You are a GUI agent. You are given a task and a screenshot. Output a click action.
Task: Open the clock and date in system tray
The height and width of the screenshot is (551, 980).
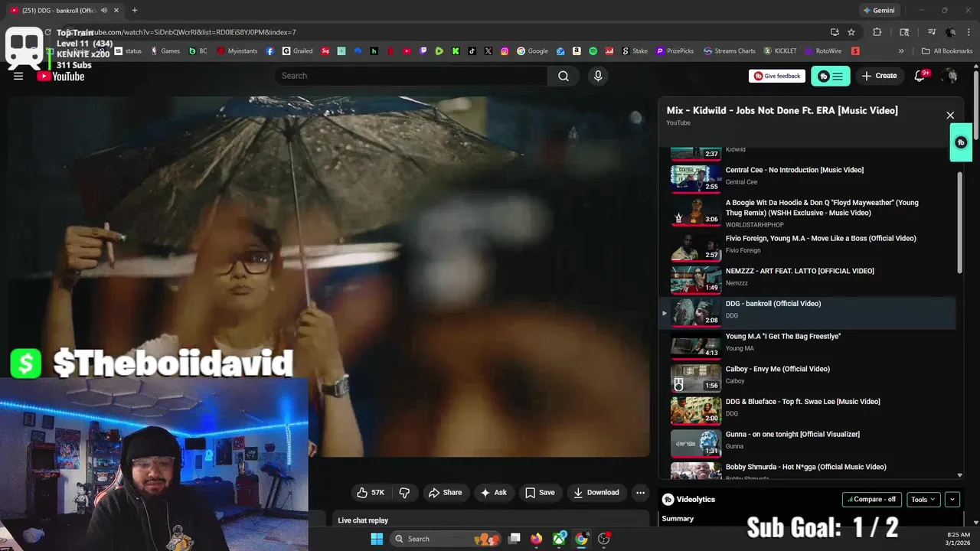959,539
